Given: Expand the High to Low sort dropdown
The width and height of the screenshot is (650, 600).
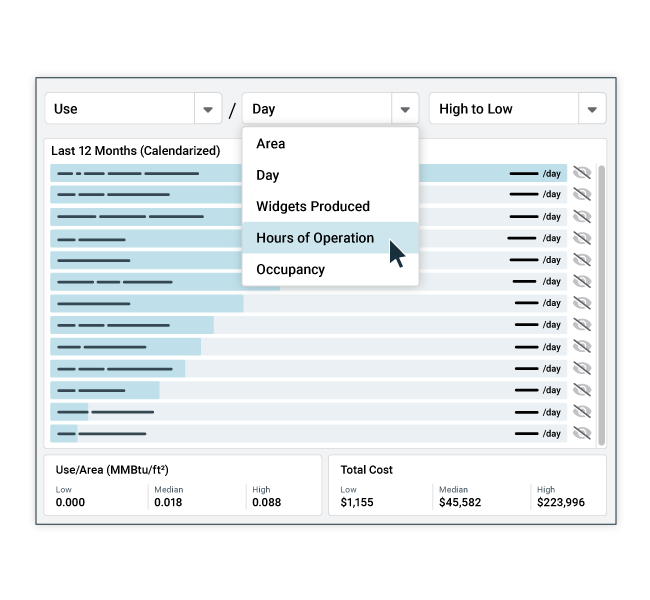Looking at the screenshot, I should [x=591, y=109].
